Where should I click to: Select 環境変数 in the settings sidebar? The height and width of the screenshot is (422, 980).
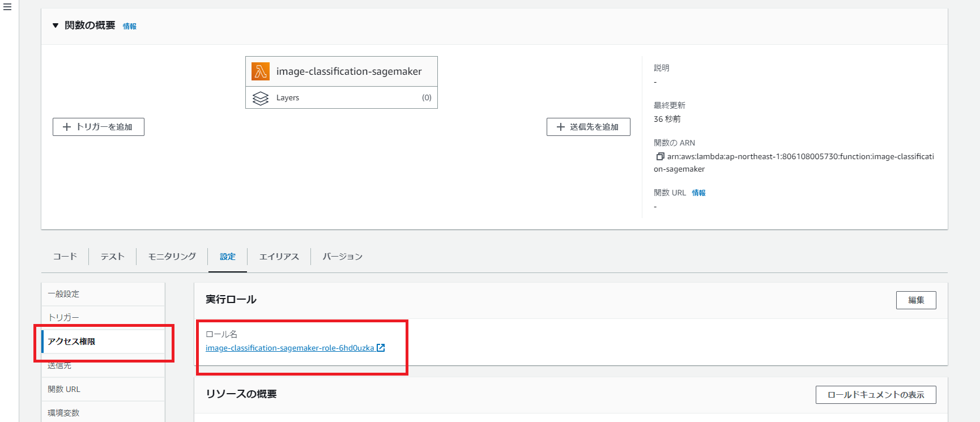[x=103, y=413]
